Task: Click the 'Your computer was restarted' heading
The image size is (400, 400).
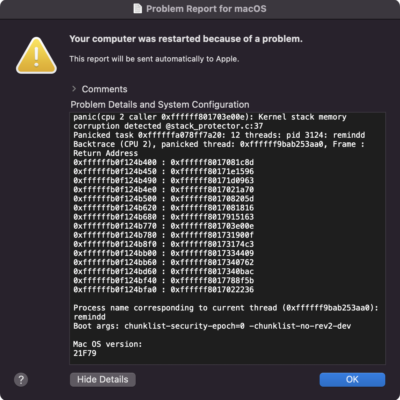Action: [186, 39]
